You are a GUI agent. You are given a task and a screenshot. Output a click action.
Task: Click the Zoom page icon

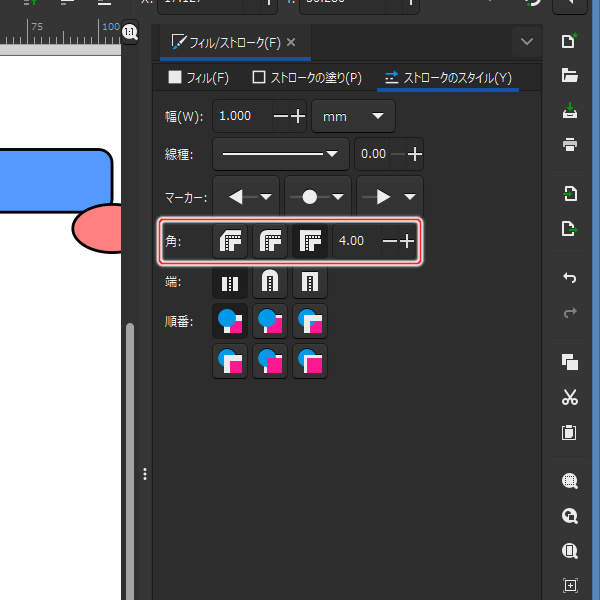coord(569,551)
